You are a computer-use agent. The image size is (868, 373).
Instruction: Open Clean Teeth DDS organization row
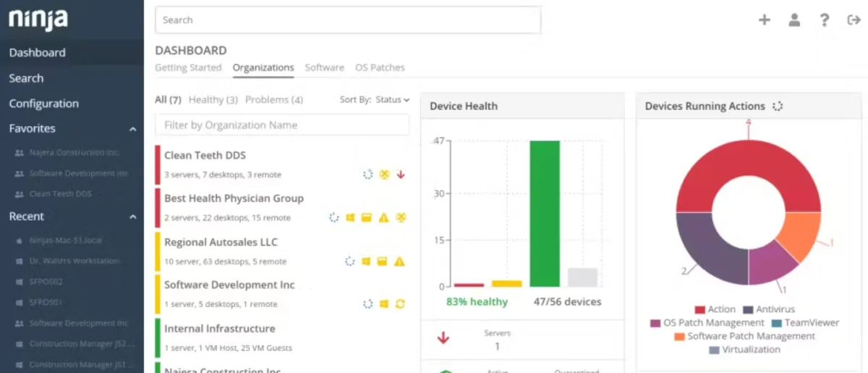point(282,164)
